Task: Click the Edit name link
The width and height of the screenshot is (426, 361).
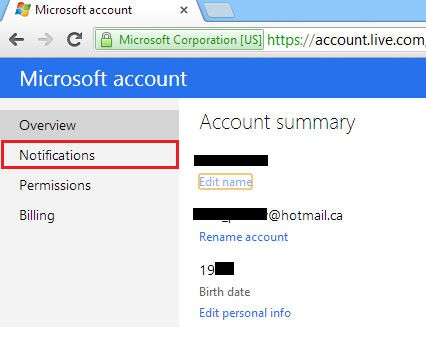Action: coord(225,182)
